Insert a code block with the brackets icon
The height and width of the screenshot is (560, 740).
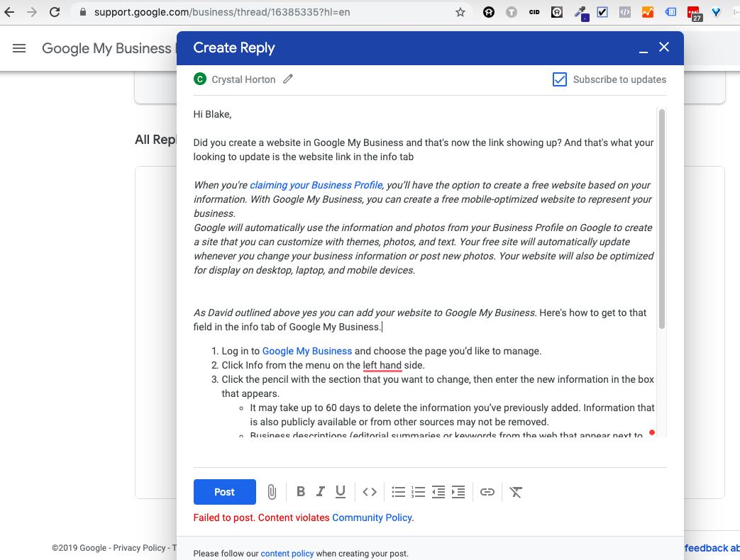370,492
